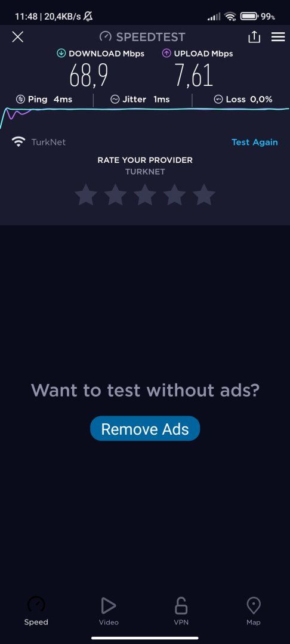Tap the upload arrow icon
The height and width of the screenshot is (644, 290).
point(166,54)
